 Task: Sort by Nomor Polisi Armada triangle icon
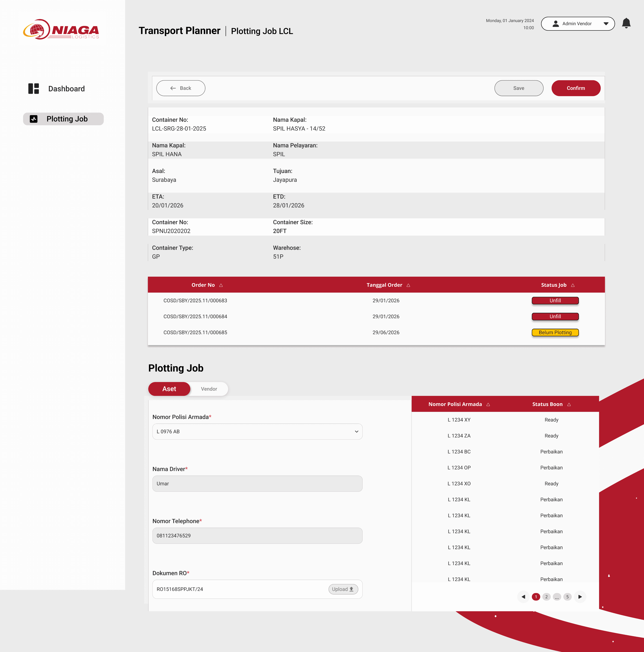488,404
